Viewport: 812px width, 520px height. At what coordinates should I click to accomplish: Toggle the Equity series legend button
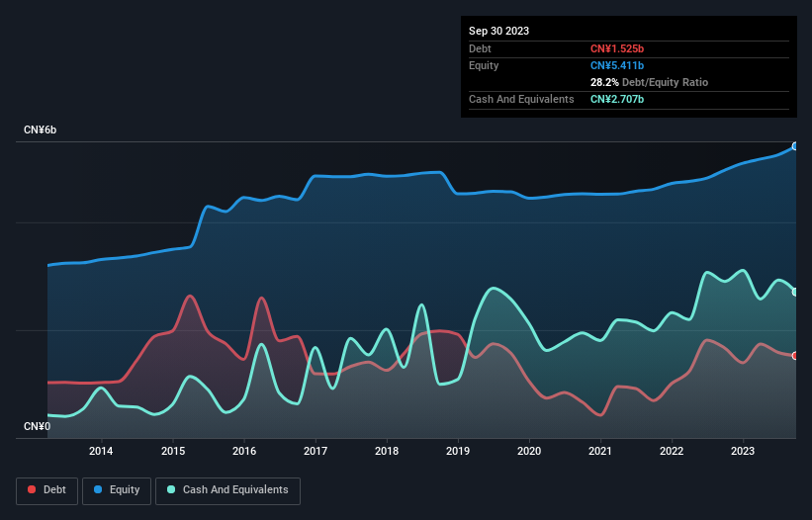(117, 490)
